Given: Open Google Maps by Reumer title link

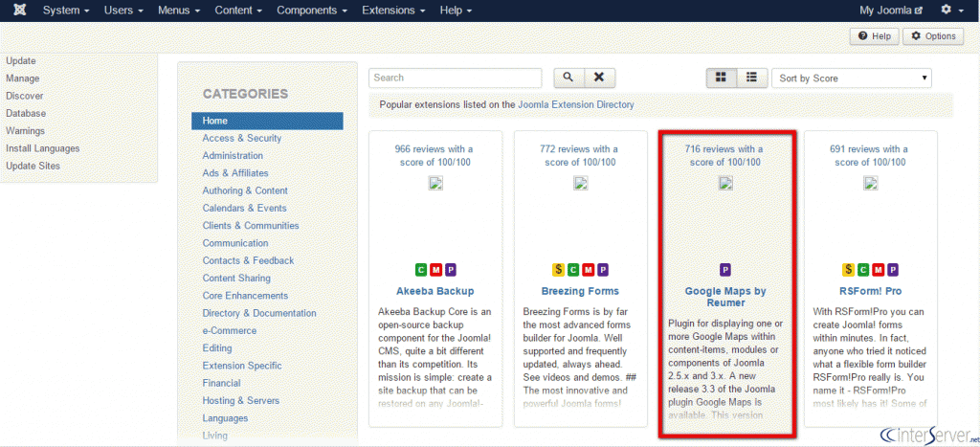Looking at the screenshot, I should (x=725, y=297).
